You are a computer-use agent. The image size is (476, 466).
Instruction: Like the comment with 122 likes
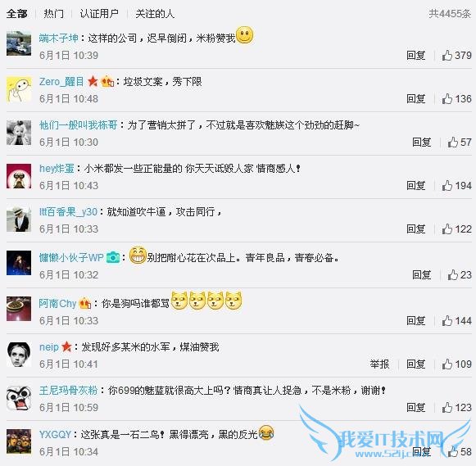[x=447, y=228]
